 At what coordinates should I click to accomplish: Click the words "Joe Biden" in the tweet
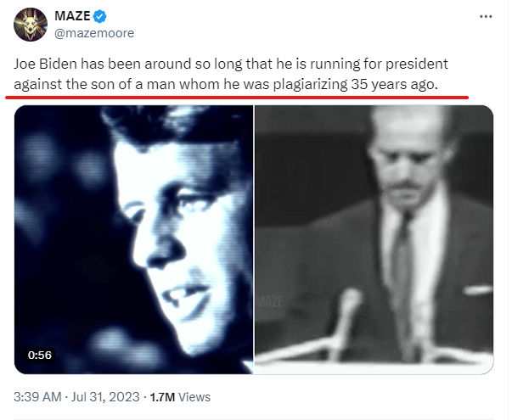coord(45,64)
